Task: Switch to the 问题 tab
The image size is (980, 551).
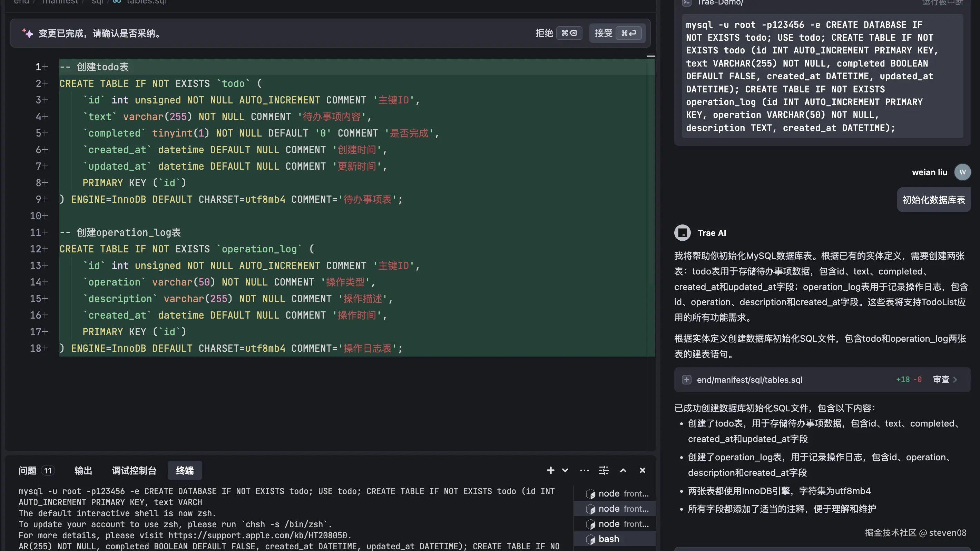Action: click(x=28, y=471)
